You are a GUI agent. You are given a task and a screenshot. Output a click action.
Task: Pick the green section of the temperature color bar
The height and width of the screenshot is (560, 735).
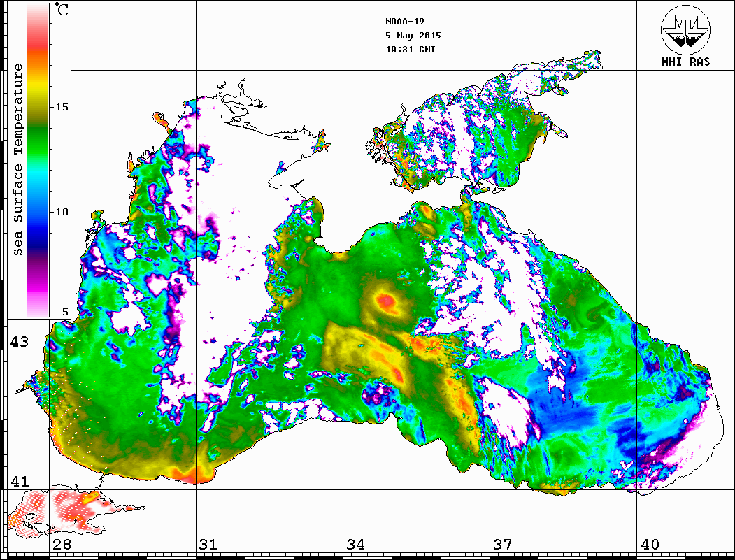click(38, 141)
